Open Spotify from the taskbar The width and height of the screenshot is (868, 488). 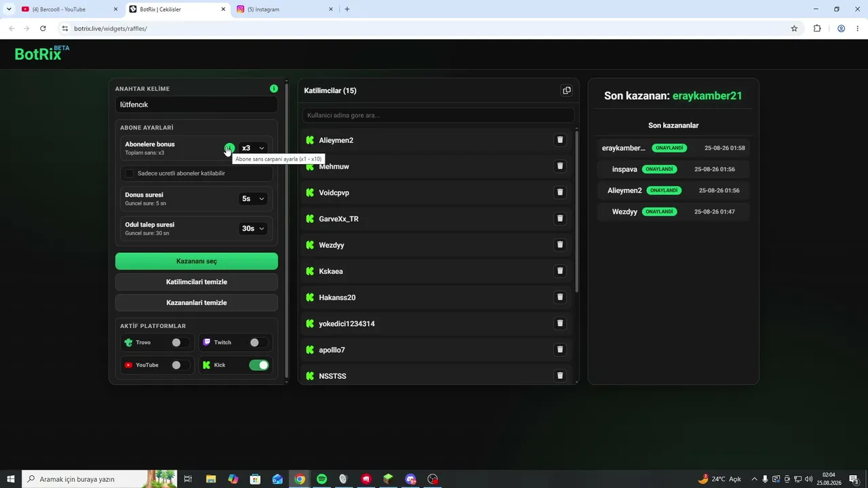[322, 479]
